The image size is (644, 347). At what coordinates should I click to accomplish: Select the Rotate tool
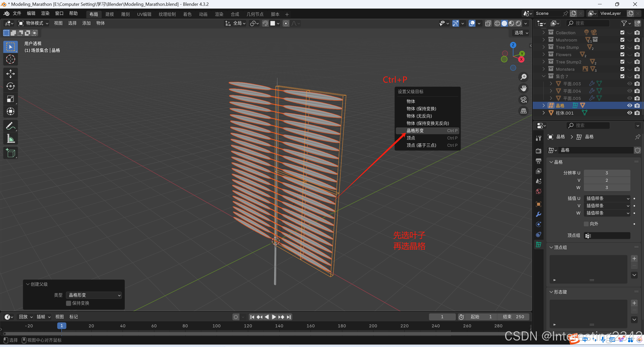10,86
